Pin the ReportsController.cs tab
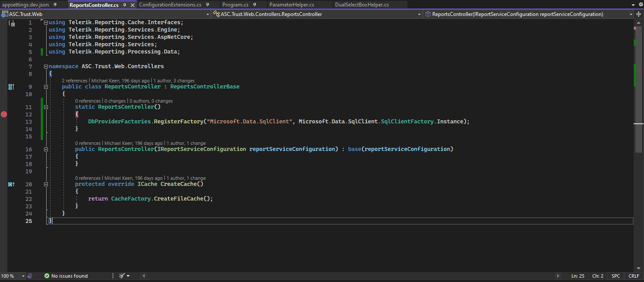The height and width of the screenshot is (282, 644). coord(125,5)
